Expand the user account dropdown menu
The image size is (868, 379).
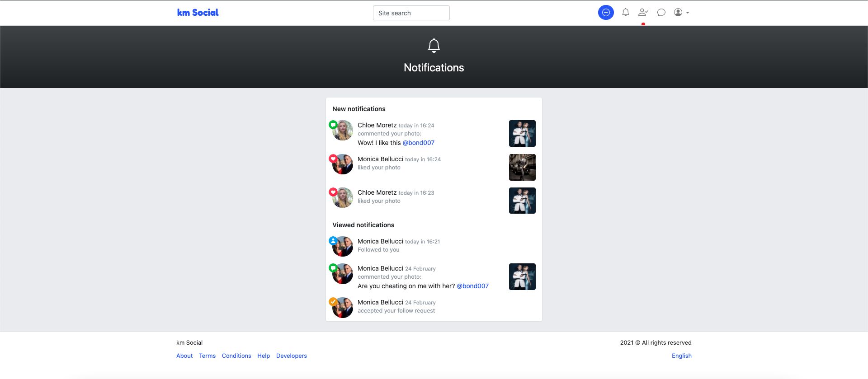click(x=681, y=13)
